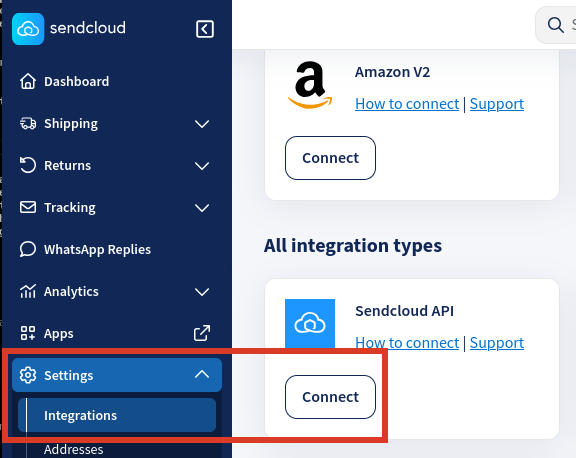Open Apps via external link icon

(202, 333)
